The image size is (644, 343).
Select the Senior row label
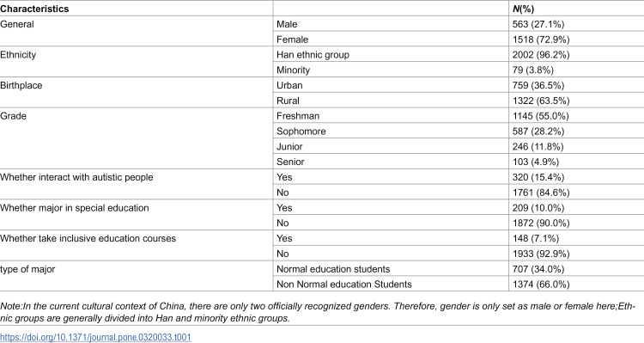coord(290,162)
